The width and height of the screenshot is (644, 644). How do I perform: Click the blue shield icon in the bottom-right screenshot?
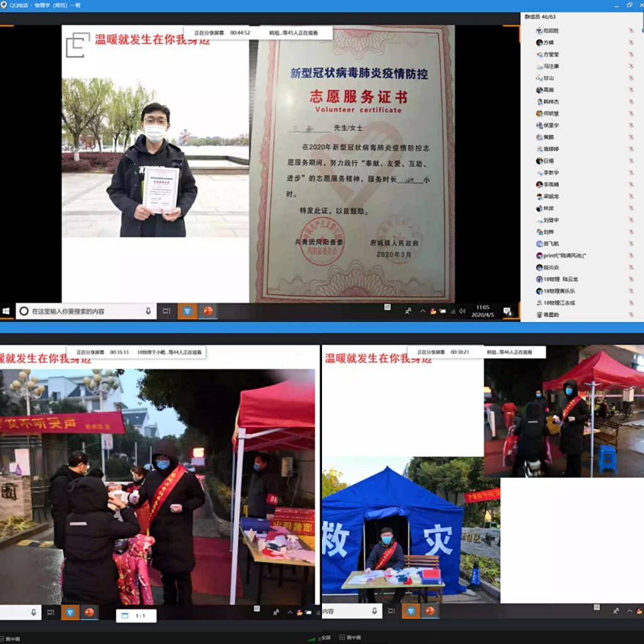[x=411, y=611]
